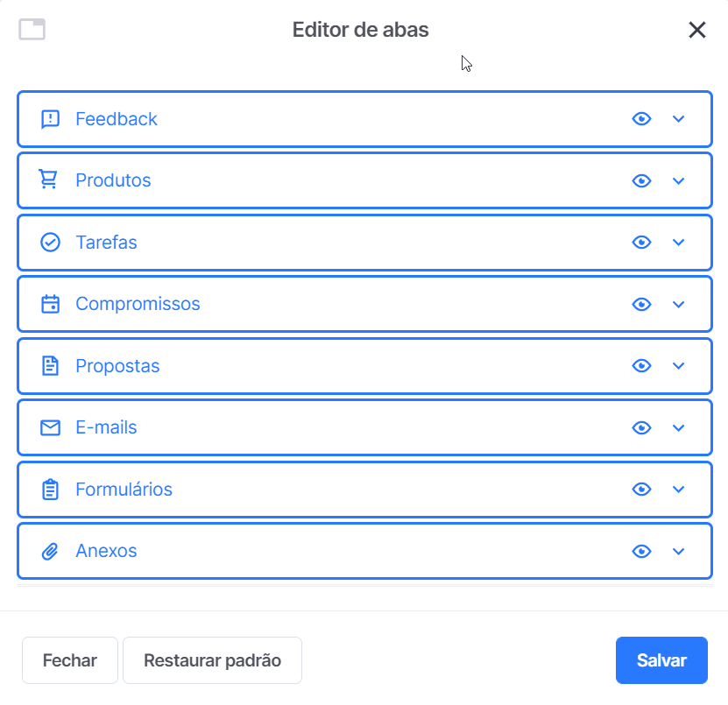This screenshot has height=705, width=728.
Task: Select the Formulários tab row label
Action: (124, 490)
